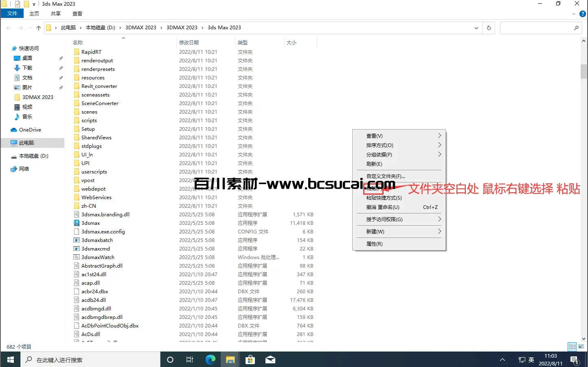This screenshot has width=588, height=367.
Task: Click 3DMAX 2023 breadcrumb after D drive
Action: (140, 28)
